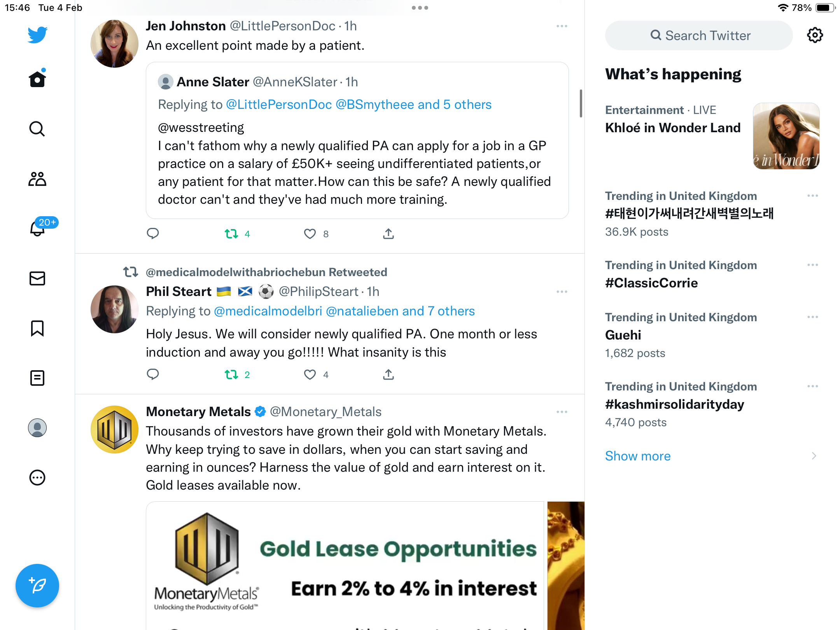Tap the compose new tweet button
840x630 pixels.
pos(37,586)
